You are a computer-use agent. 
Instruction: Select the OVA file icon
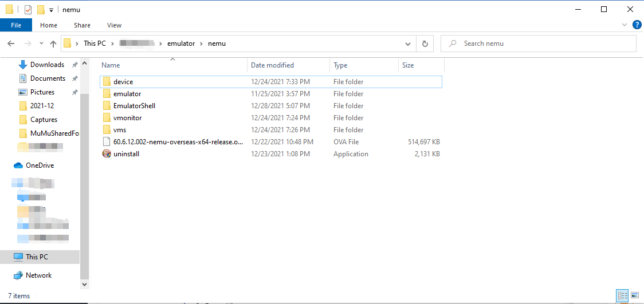(x=107, y=142)
